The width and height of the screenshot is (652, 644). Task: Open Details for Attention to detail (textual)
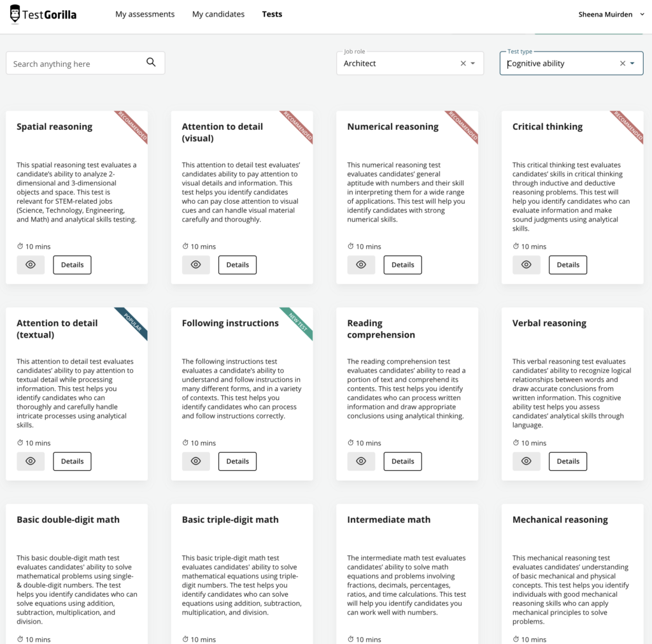[x=72, y=461]
